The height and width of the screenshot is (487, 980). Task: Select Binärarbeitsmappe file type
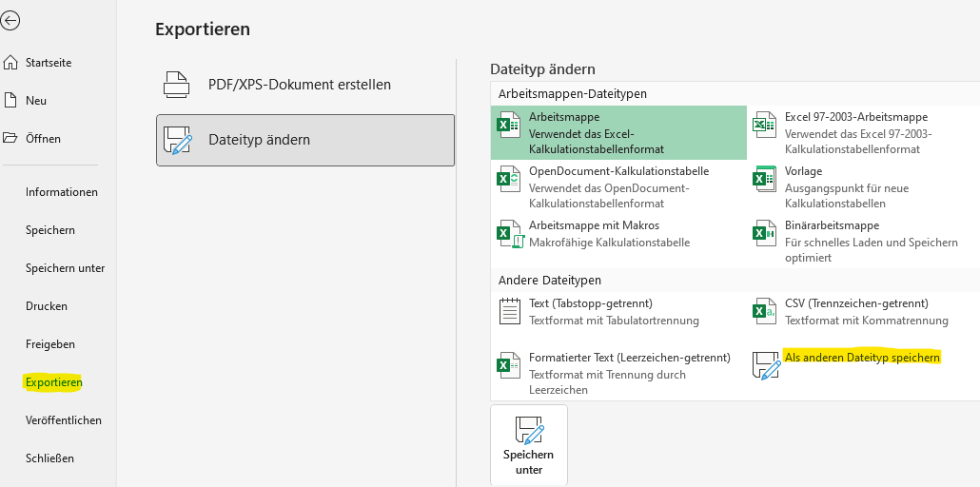click(x=832, y=225)
